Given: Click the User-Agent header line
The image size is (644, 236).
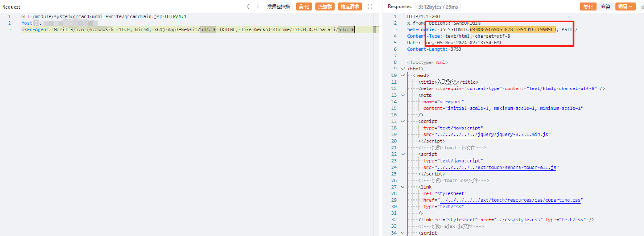Looking at the screenshot, I should click(188, 29).
